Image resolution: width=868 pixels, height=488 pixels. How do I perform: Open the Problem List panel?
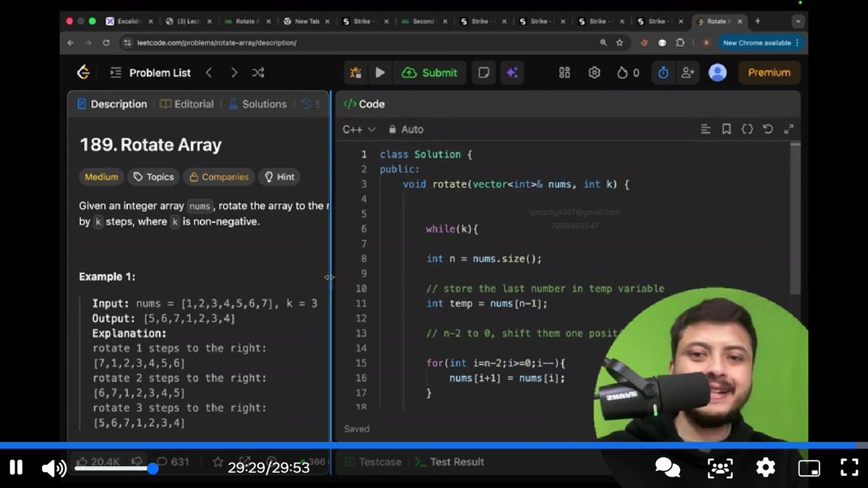(x=150, y=72)
